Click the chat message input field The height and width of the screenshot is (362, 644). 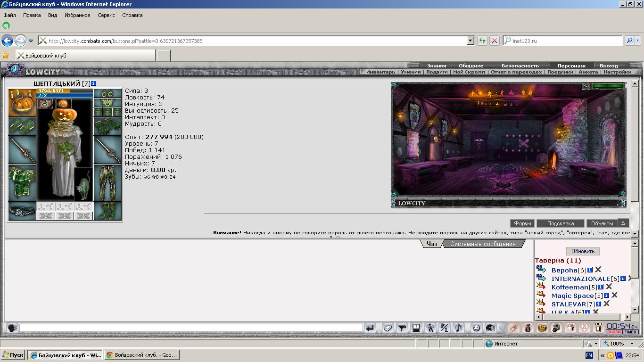[x=191, y=328]
